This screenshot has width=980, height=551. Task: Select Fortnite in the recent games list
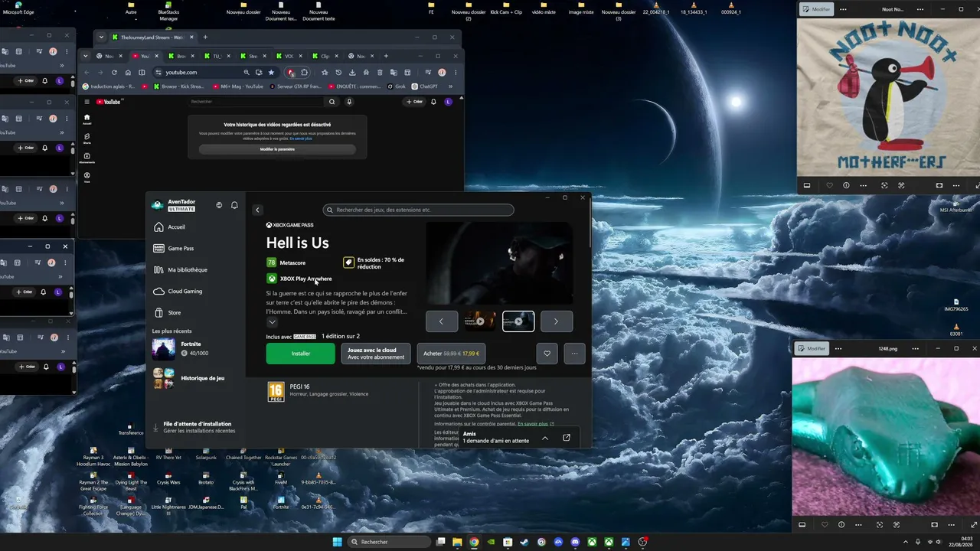(194, 349)
